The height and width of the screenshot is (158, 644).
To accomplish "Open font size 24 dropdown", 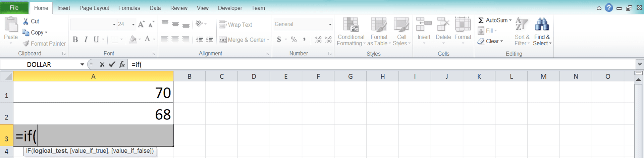I will click(x=133, y=24).
